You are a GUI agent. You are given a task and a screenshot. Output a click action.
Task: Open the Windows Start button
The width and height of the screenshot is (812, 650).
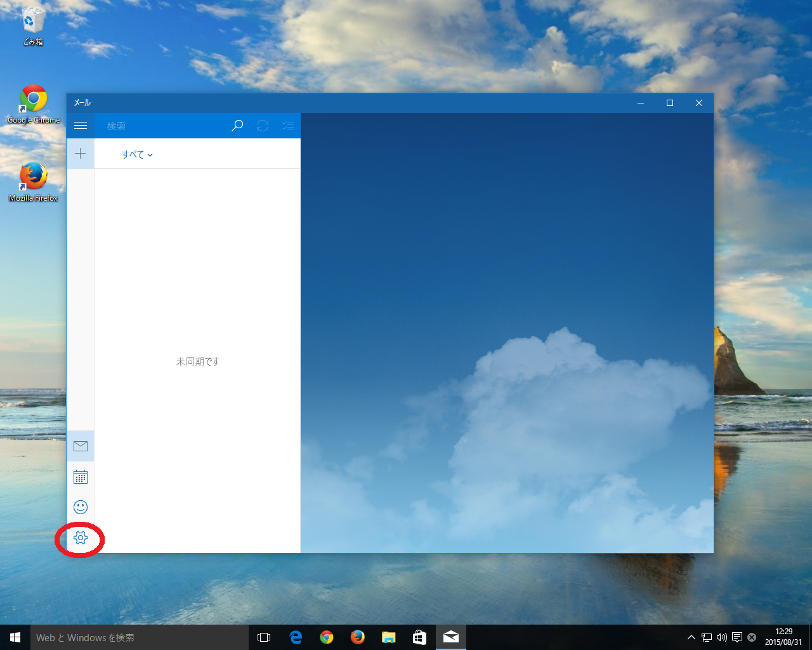15,637
